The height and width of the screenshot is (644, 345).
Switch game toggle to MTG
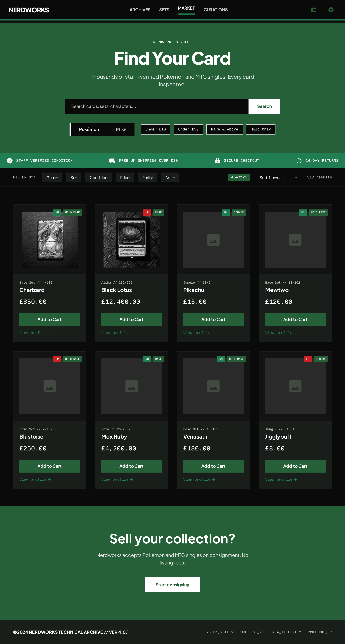pyautogui.click(x=121, y=129)
